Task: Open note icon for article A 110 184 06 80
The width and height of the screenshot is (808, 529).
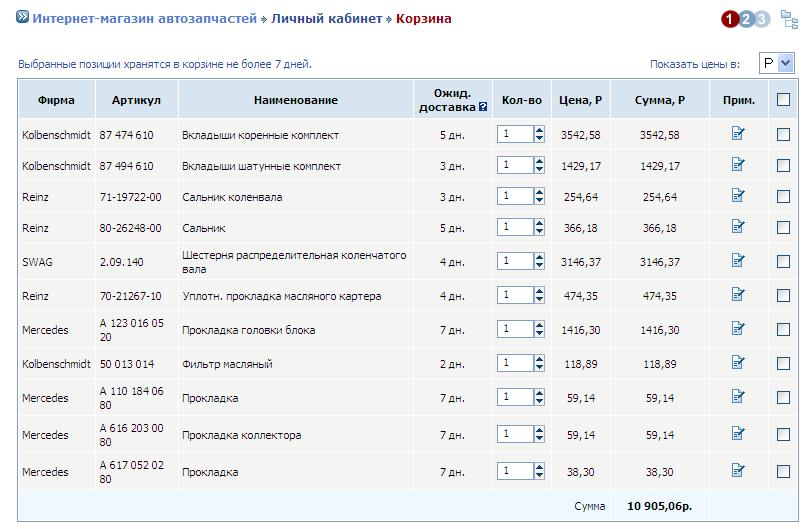Action: (738, 397)
